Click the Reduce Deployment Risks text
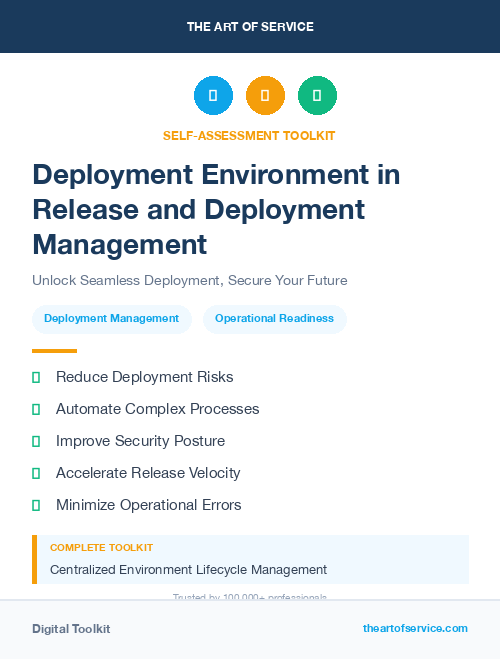The width and height of the screenshot is (500, 659). [145, 377]
